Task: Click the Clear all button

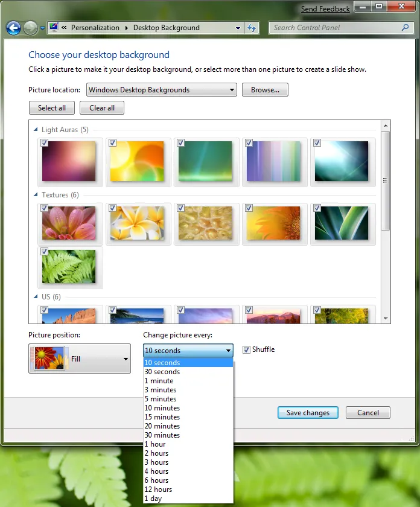Action: [102, 108]
